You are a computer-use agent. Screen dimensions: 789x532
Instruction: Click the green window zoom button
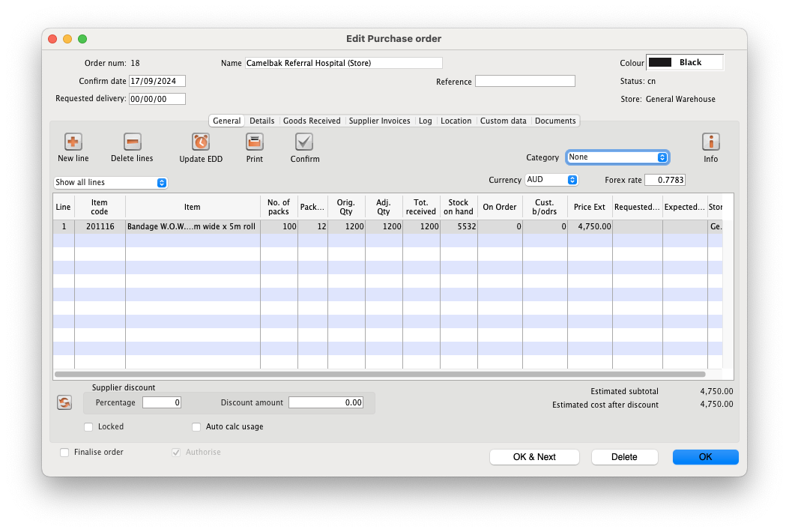click(82, 39)
